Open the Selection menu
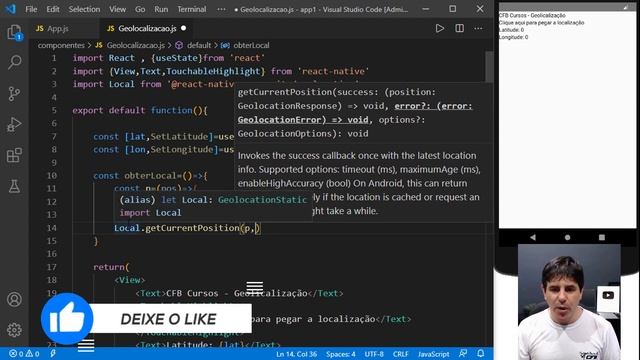The image size is (640, 360). coord(84,9)
